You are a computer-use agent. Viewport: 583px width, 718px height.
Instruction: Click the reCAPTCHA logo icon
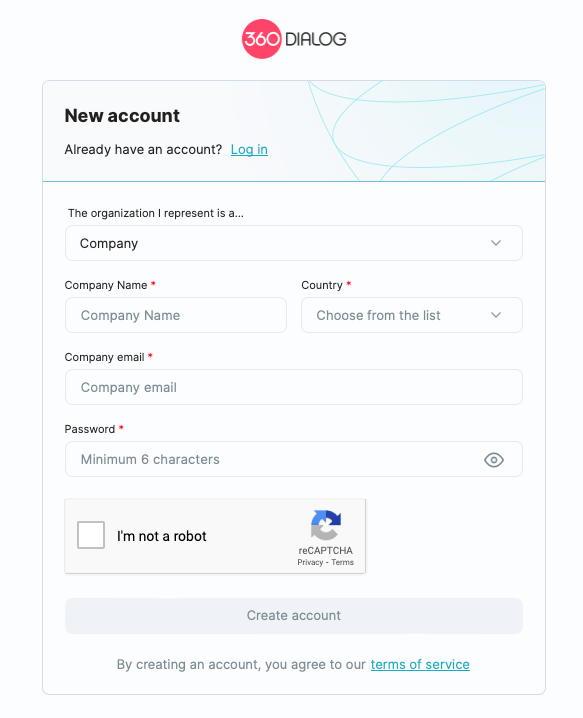click(x=326, y=525)
